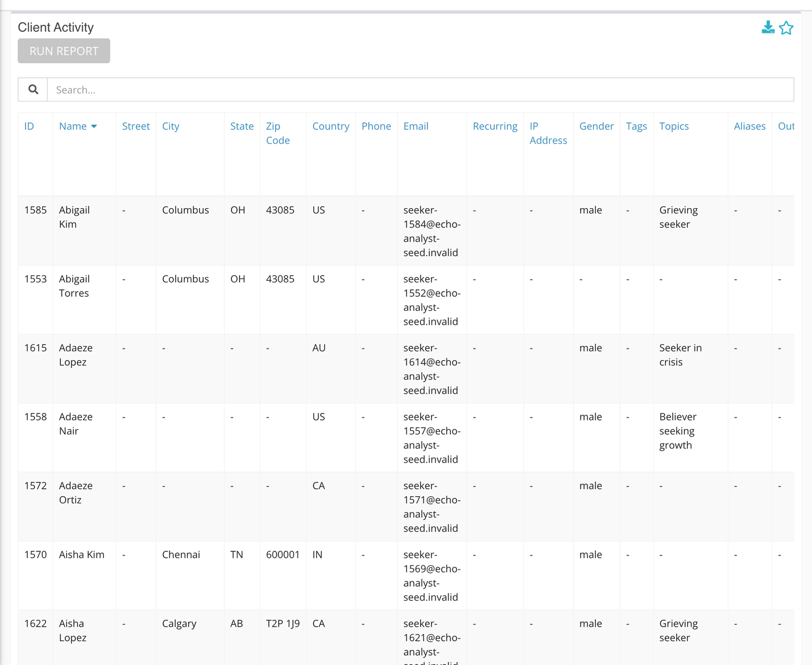Image resolution: width=812 pixels, height=665 pixels.
Task: Click the RUN REPORT button
Action: click(x=64, y=51)
